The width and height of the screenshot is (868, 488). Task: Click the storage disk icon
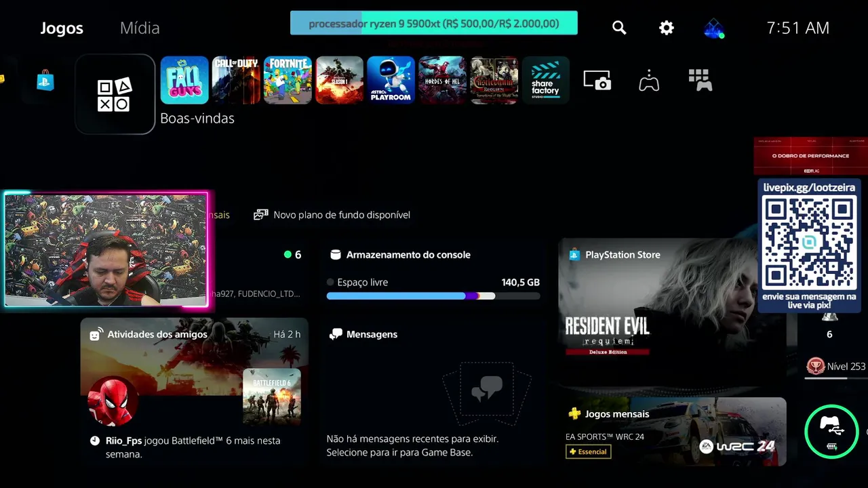coord(335,255)
